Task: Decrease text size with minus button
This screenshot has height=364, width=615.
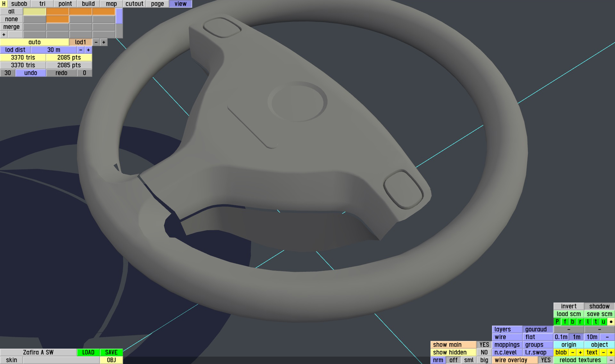Action: 603,352
